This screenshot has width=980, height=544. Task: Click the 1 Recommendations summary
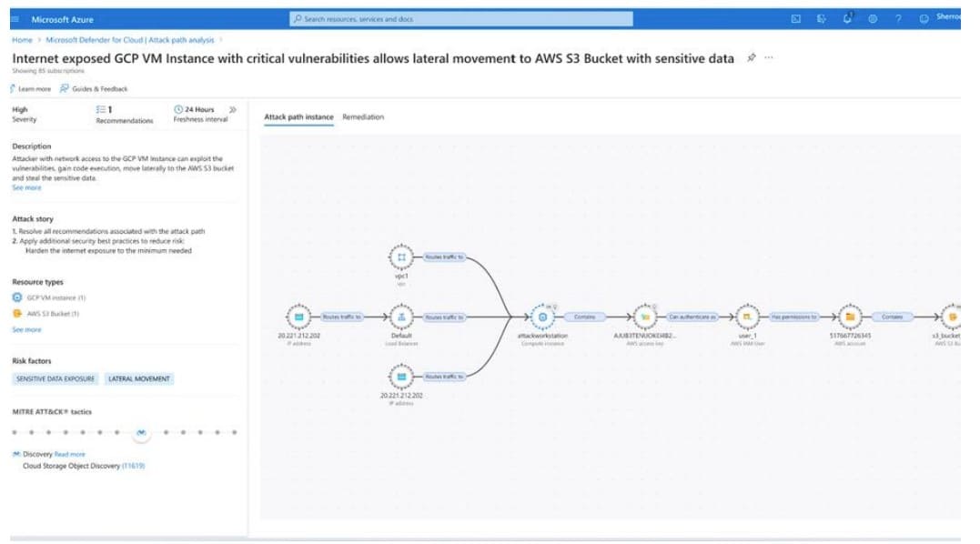coord(125,115)
